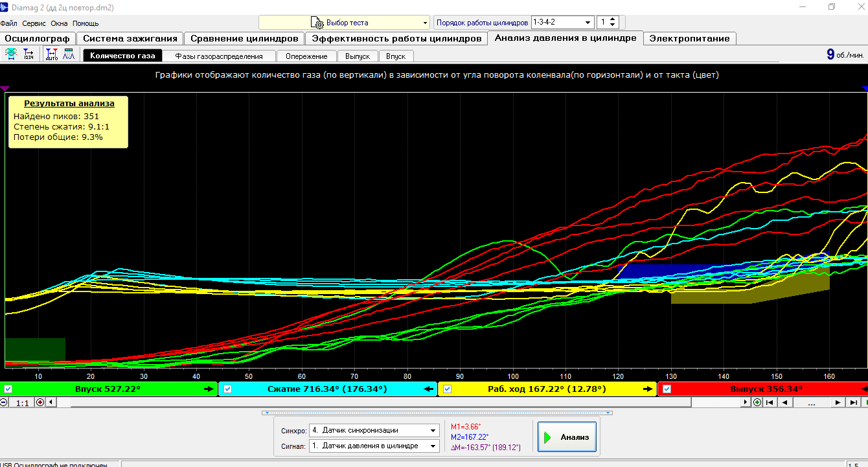Image resolution: width=868 pixels, height=467 pixels.
Task: Click the left arrow on Сжатие bar
Action: click(428, 389)
